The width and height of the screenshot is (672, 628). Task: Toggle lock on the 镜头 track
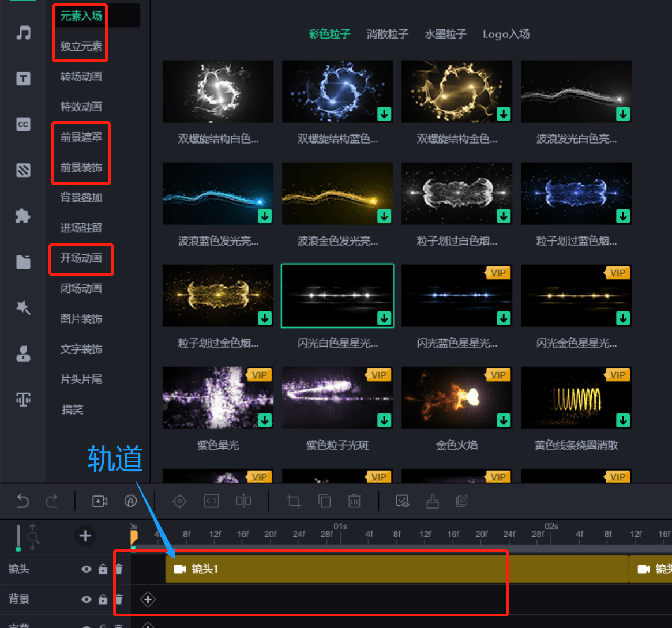point(103,569)
